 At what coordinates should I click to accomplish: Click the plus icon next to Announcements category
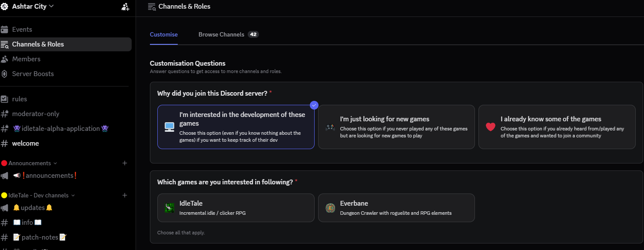(125, 163)
